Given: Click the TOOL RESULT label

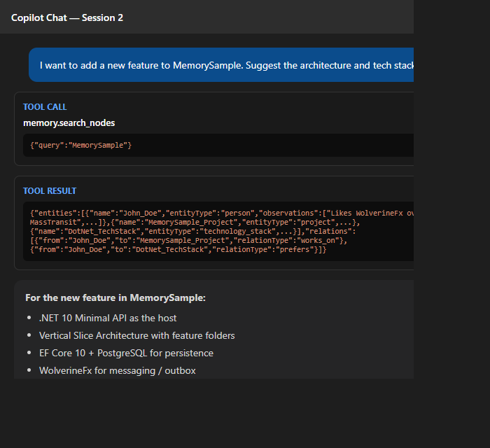Looking at the screenshot, I should (x=50, y=191).
